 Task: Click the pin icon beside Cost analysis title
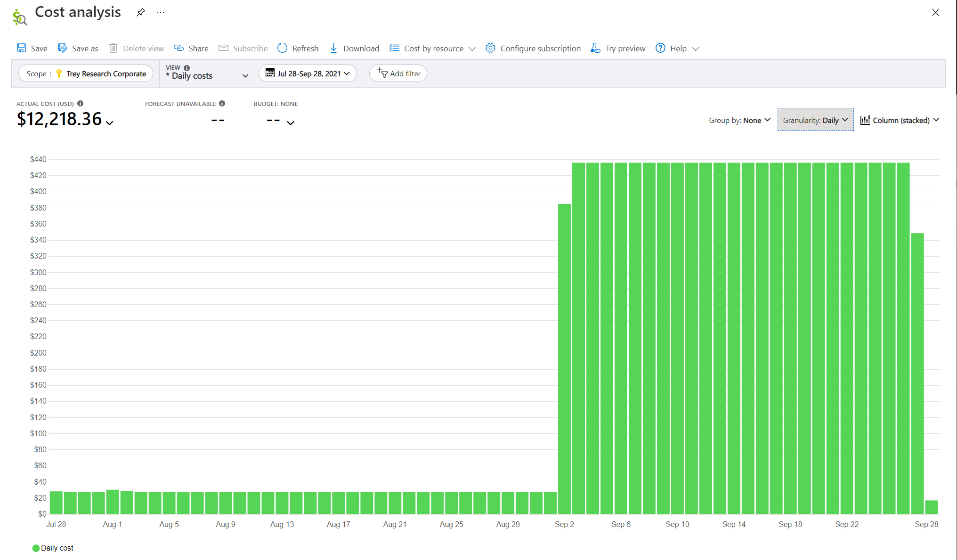click(140, 13)
